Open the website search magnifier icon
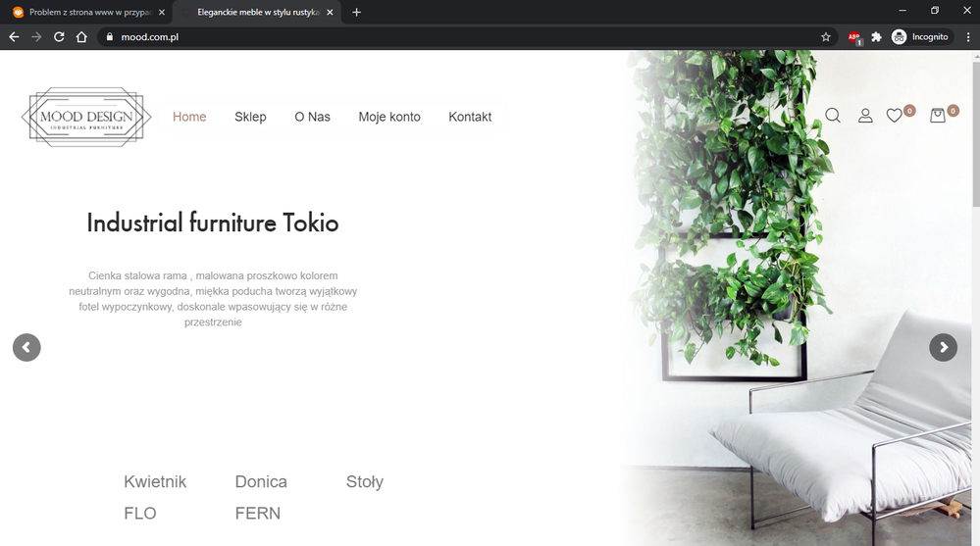 tap(833, 116)
